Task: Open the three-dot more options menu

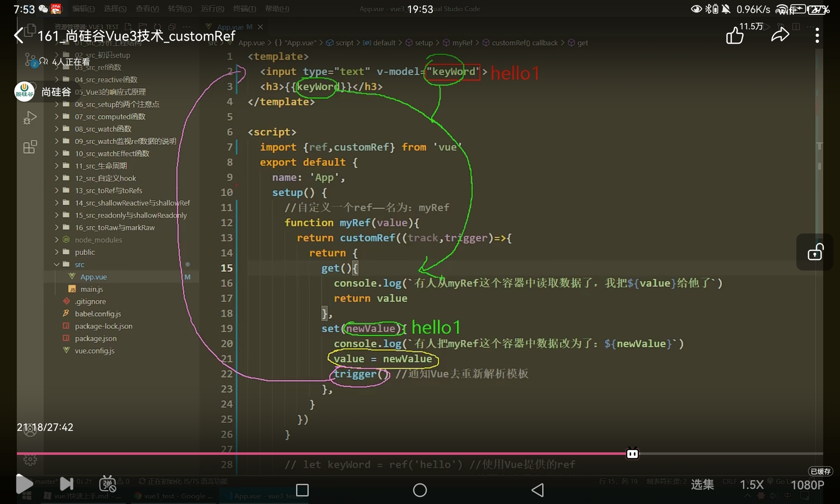Action: [817, 36]
